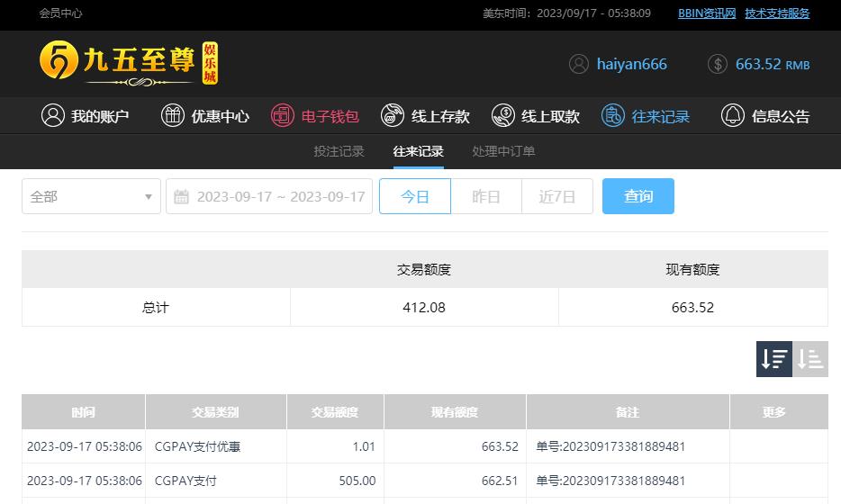The width and height of the screenshot is (841, 504).
Task: Click the 备注 column header
Action: (x=628, y=412)
